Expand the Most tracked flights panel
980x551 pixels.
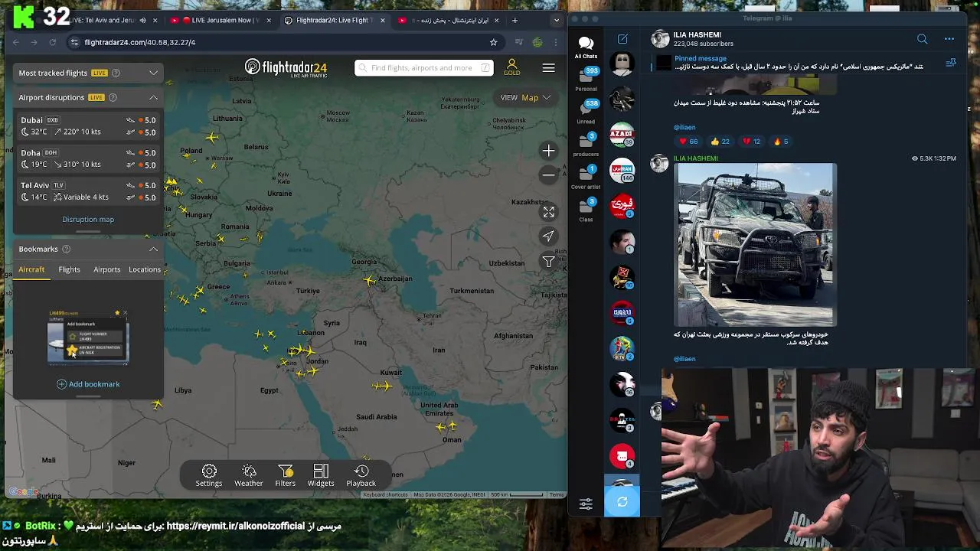pos(153,73)
